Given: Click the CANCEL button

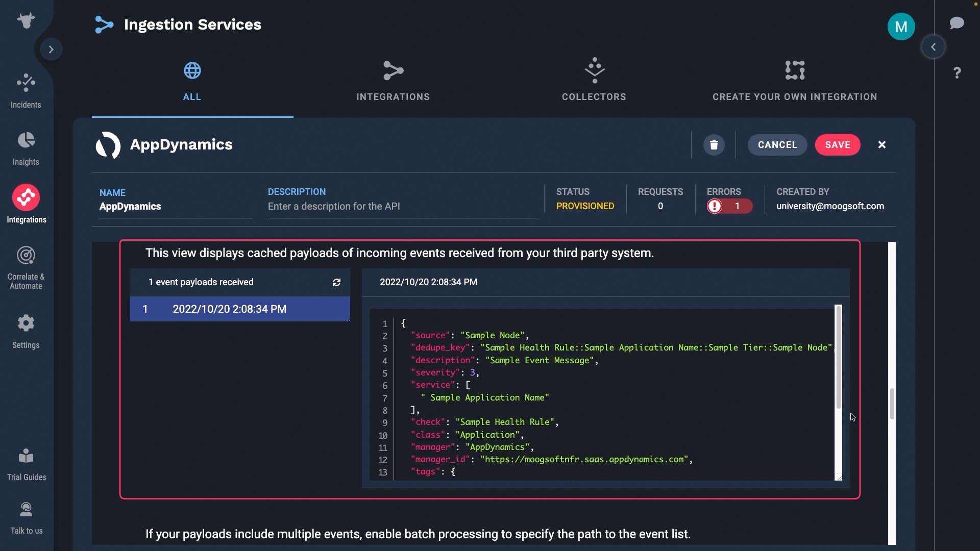Looking at the screenshot, I should click(x=777, y=145).
